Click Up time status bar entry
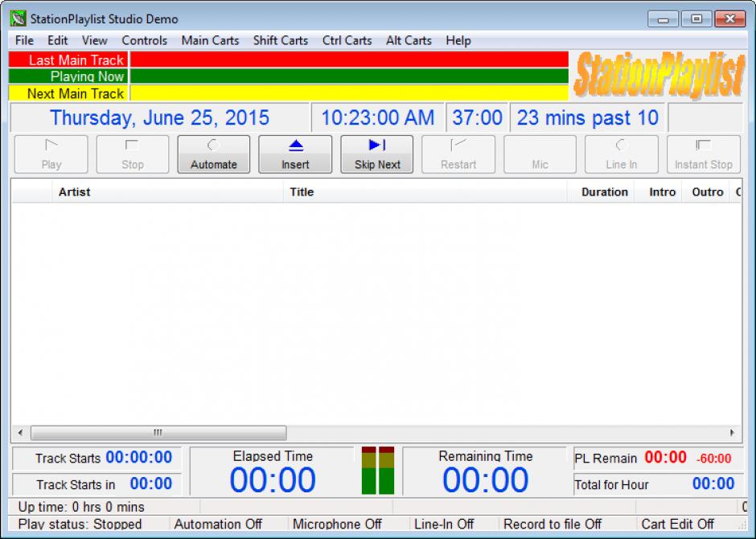 (81, 507)
